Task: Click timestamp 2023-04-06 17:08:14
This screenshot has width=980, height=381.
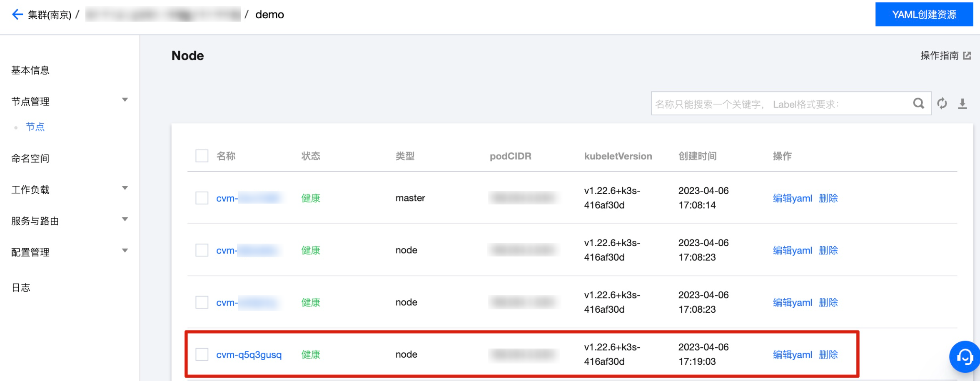Action: (x=703, y=198)
